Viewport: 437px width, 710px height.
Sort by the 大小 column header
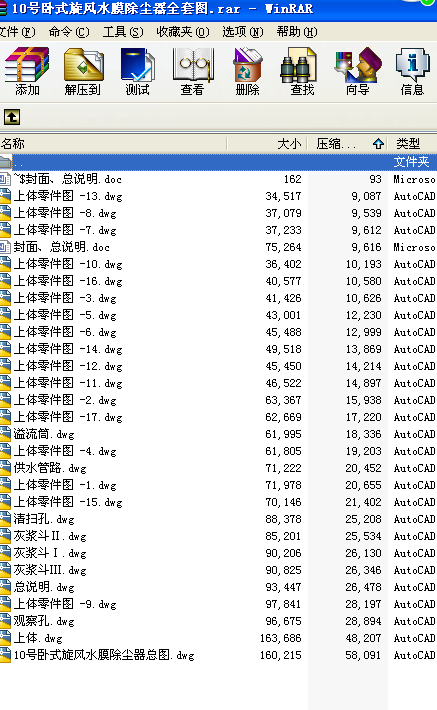267,144
